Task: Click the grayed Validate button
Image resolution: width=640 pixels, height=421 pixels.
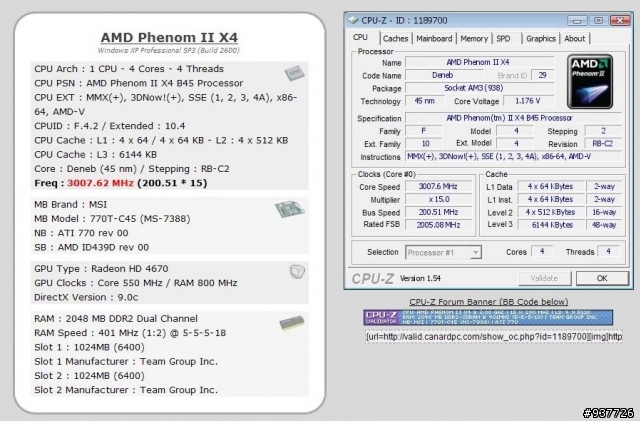Action: [x=544, y=278]
